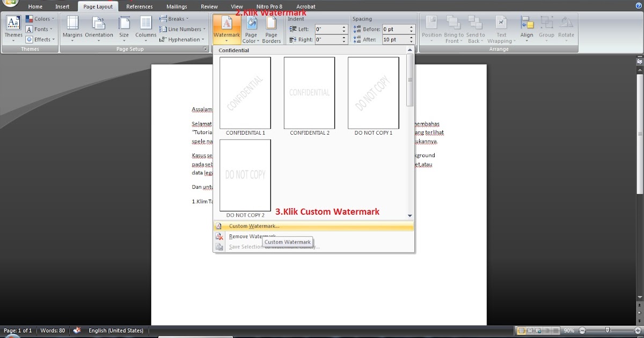The height and width of the screenshot is (338, 644).
Task: Open the Page Color tool
Action: click(x=251, y=28)
